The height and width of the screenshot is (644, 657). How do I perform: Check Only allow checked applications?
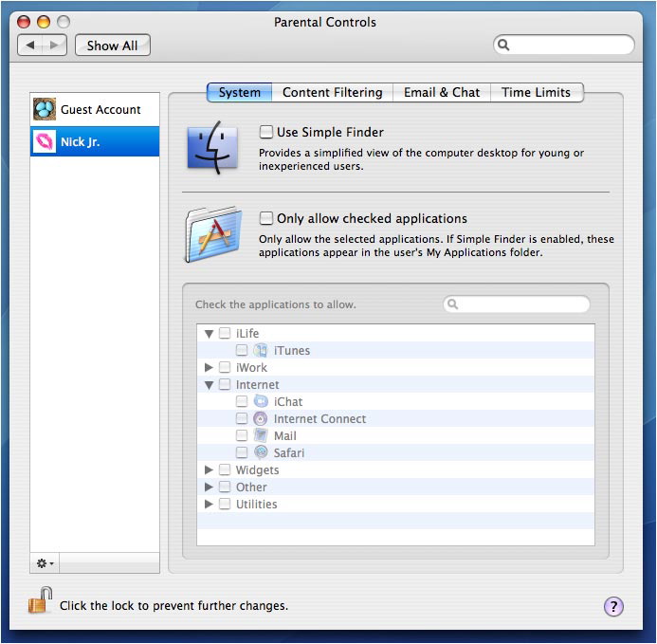click(x=266, y=218)
